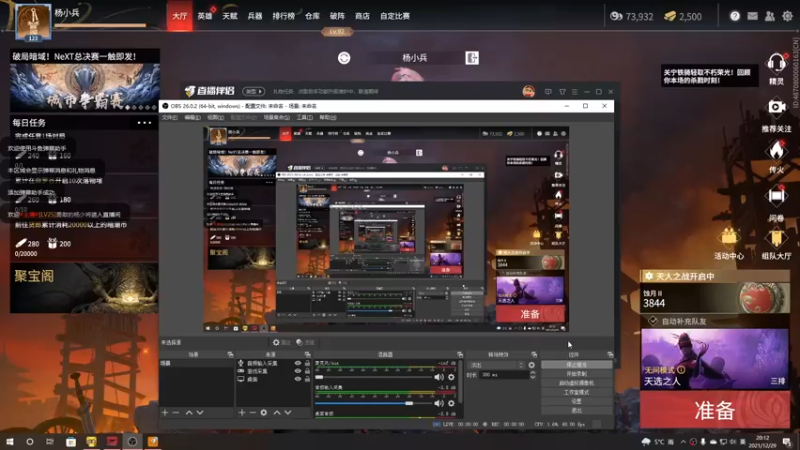The width and height of the screenshot is (800, 450).
Task: Mute the 麦克风/Aux channel speaker
Action: (439, 378)
